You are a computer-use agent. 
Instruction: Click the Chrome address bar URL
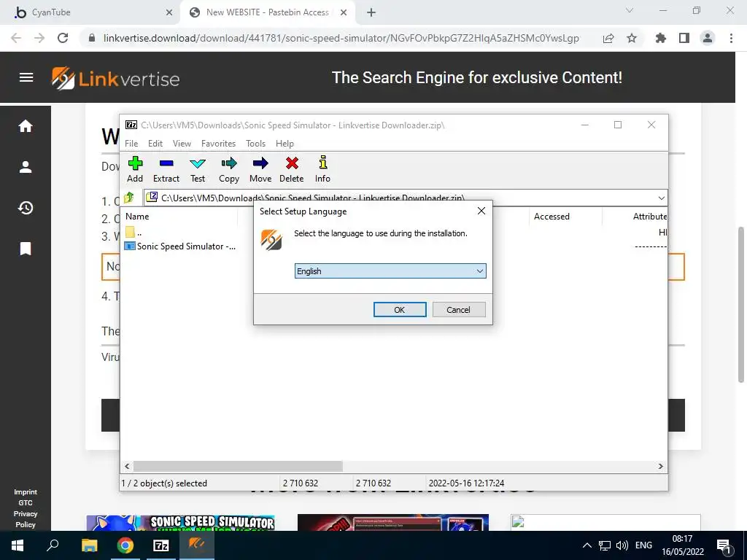pos(341,38)
